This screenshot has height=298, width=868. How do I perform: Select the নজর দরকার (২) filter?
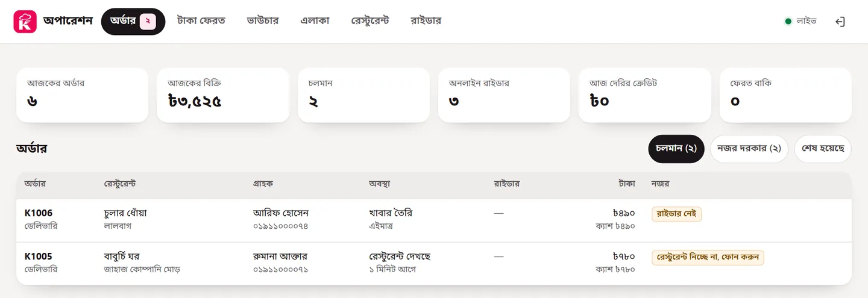pos(749,149)
